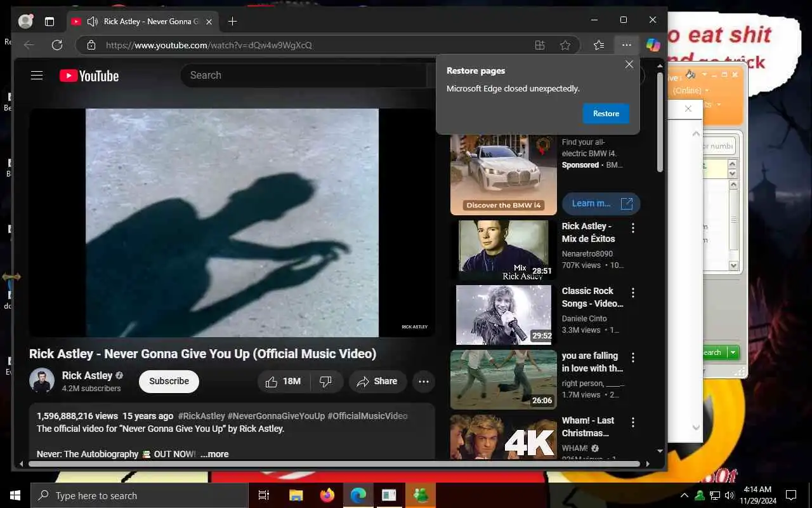Open options for you are falling in love video
This screenshot has height=508, width=812.
tap(632, 358)
